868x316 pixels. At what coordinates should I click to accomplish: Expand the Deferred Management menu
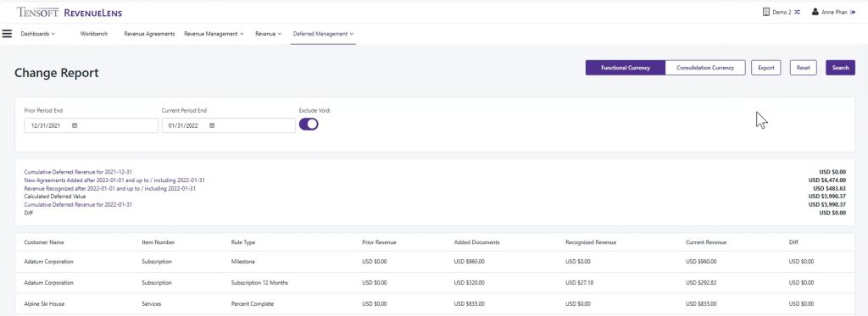[x=323, y=34]
